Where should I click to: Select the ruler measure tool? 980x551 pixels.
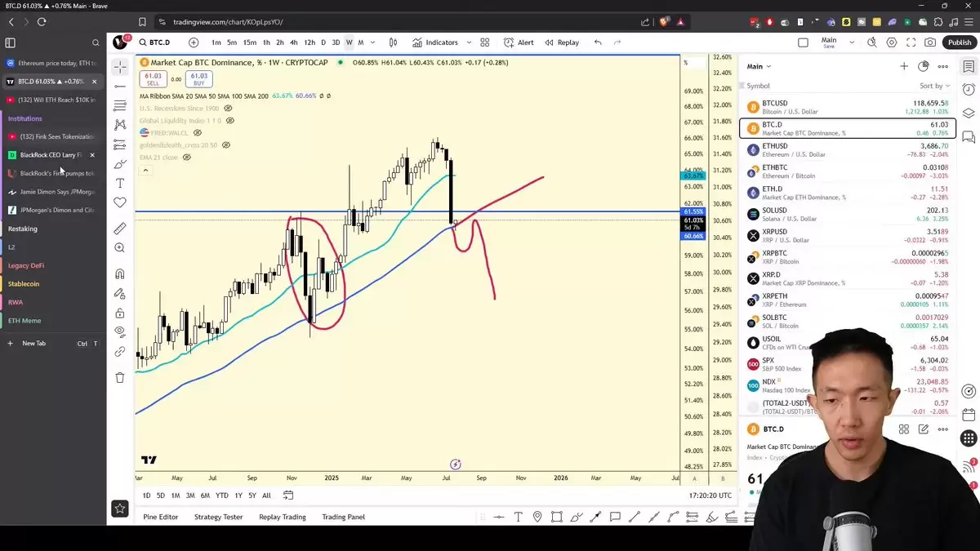pos(120,229)
